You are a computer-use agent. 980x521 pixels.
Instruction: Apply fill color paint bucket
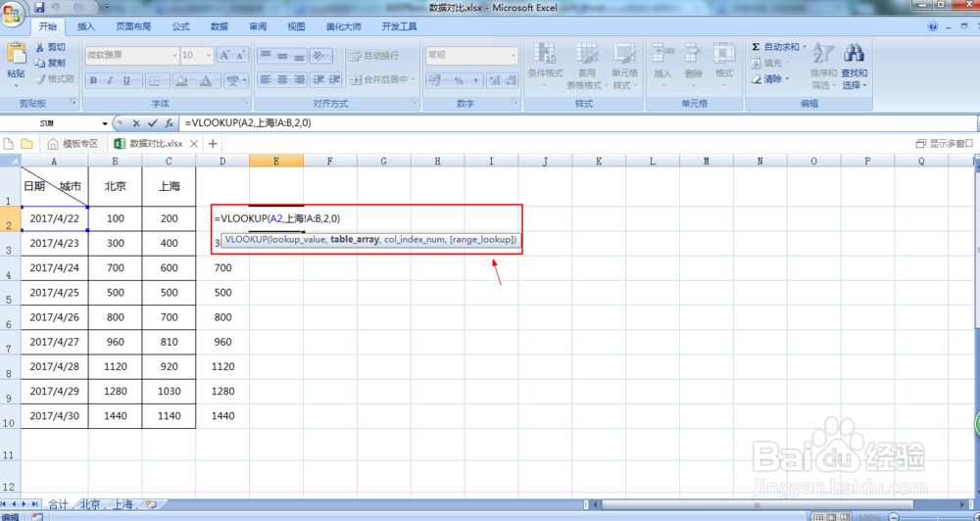[x=180, y=80]
